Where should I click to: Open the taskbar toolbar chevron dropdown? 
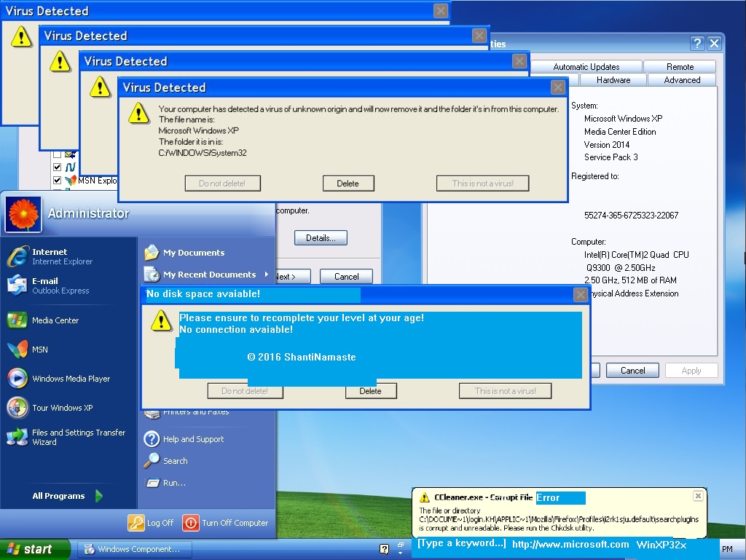[x=399, y=550]
